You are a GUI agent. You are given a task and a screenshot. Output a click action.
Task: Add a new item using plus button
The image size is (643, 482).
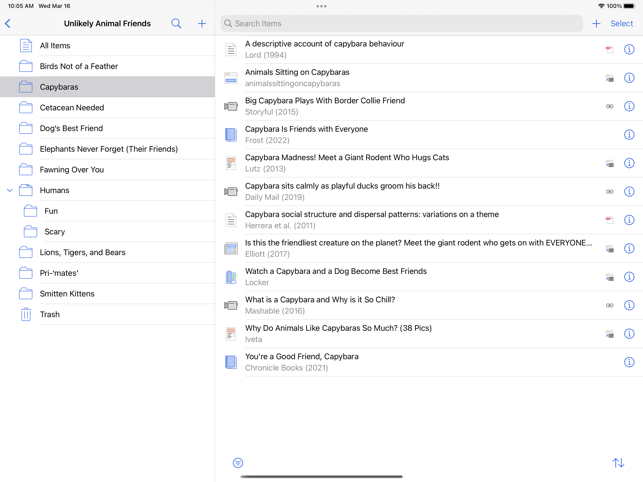coord(596,23)
